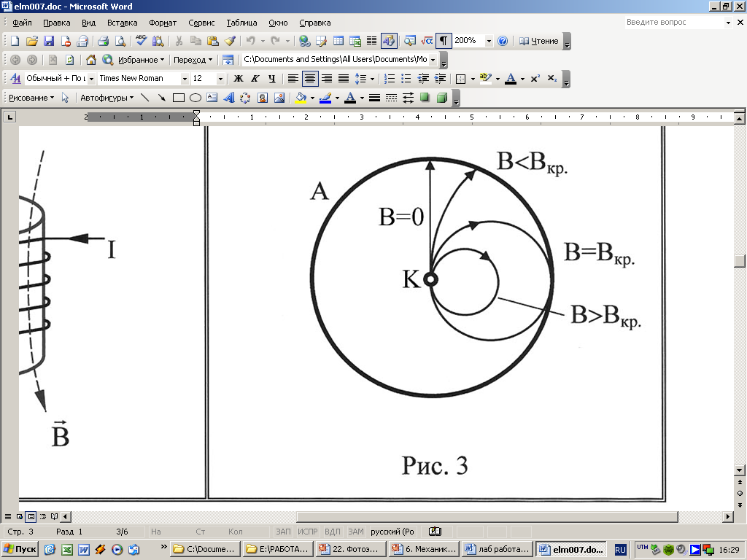Cut selection with scissors icon

pos(179,41)
